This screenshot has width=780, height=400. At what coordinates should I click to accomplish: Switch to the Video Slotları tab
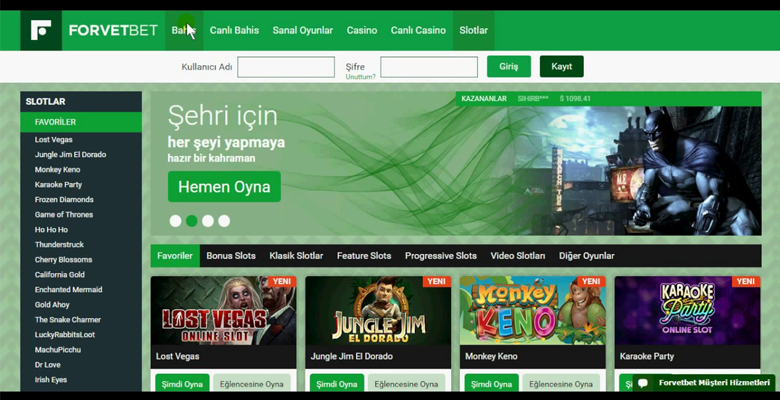(x=518, y=256)
